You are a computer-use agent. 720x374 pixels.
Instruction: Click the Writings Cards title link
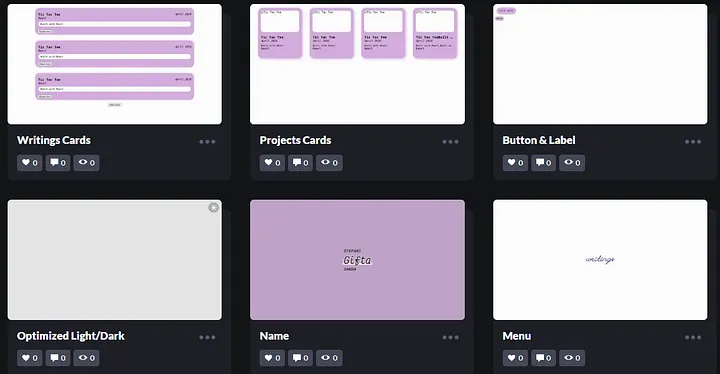coord(54,140)
